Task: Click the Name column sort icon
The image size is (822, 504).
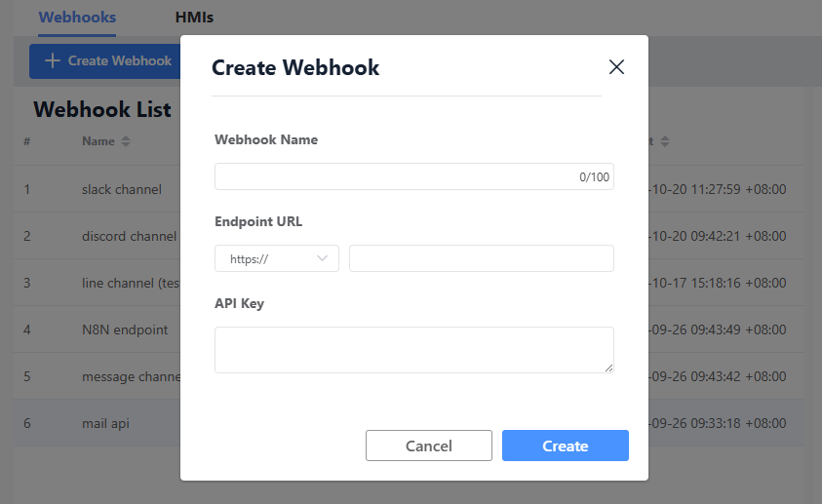Action: pyautogui.click(x=125, y=142)
